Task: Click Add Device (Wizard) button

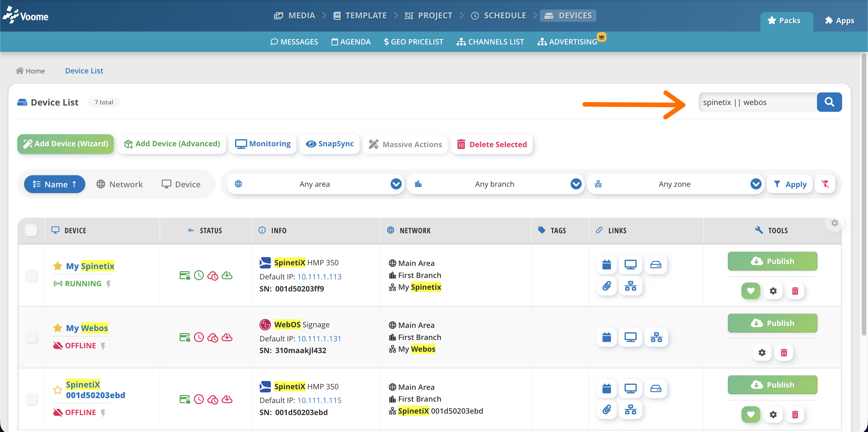Action: [x=65, y=144]
